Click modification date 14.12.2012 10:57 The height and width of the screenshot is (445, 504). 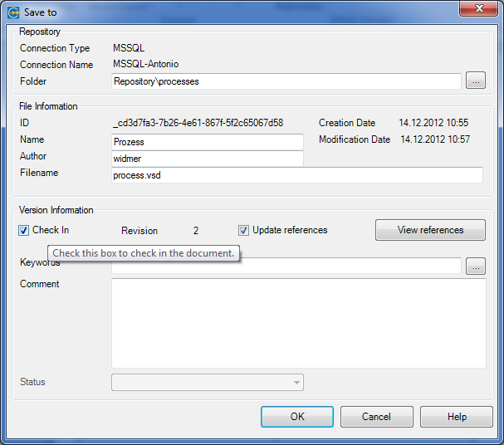point(435,139)
